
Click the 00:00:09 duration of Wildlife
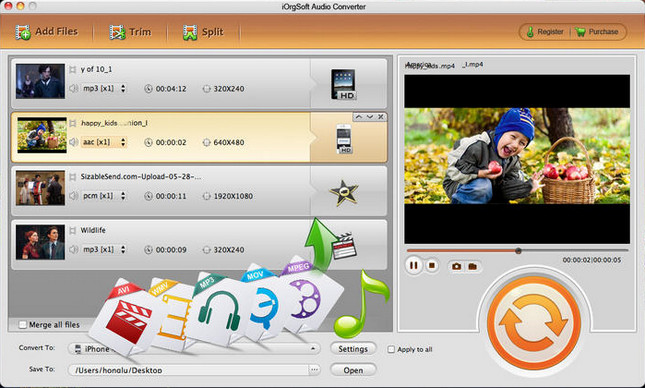tap(171, 250)
